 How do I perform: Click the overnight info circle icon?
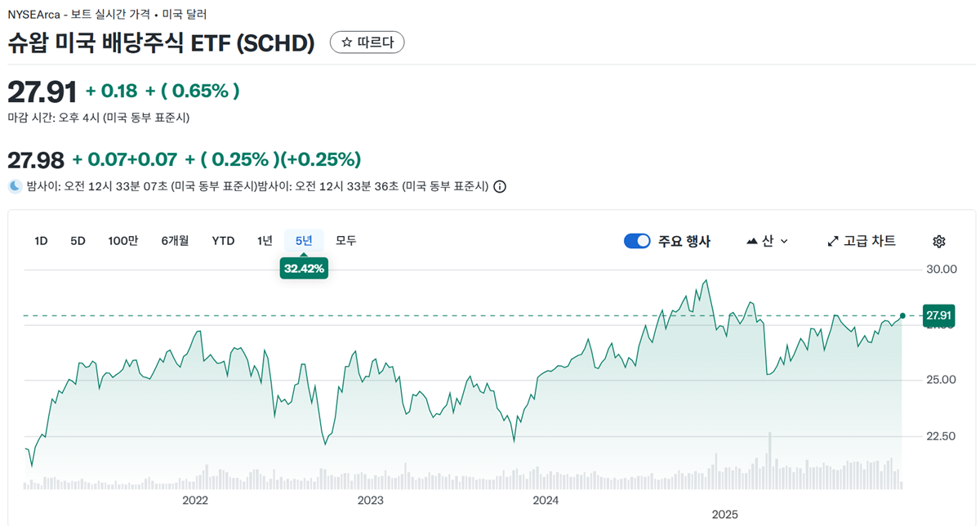(500, 186)
